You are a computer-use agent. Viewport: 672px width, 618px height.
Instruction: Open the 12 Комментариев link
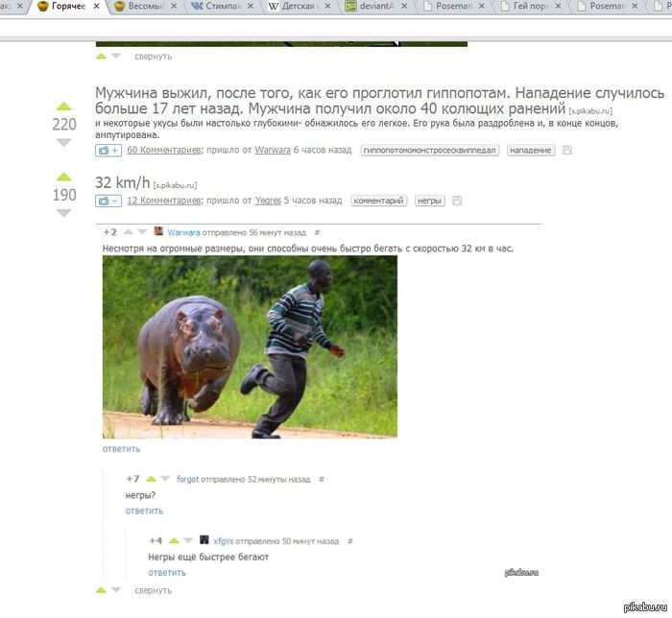164,201
